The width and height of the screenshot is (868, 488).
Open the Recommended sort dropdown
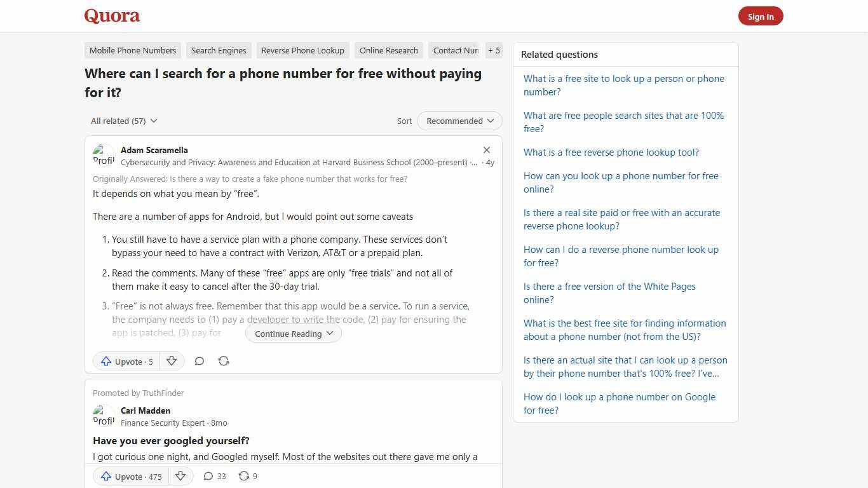coord(459,121)
